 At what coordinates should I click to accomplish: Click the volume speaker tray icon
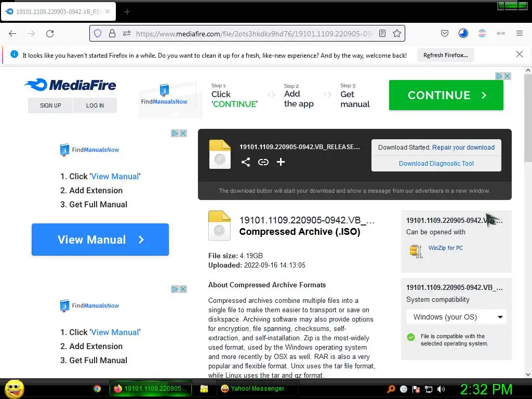[x=442, y=389]
